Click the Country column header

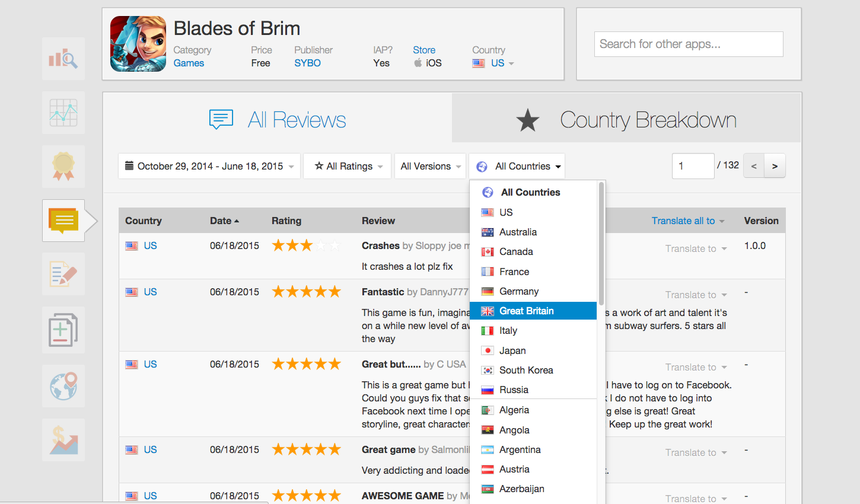coord(144,221)
